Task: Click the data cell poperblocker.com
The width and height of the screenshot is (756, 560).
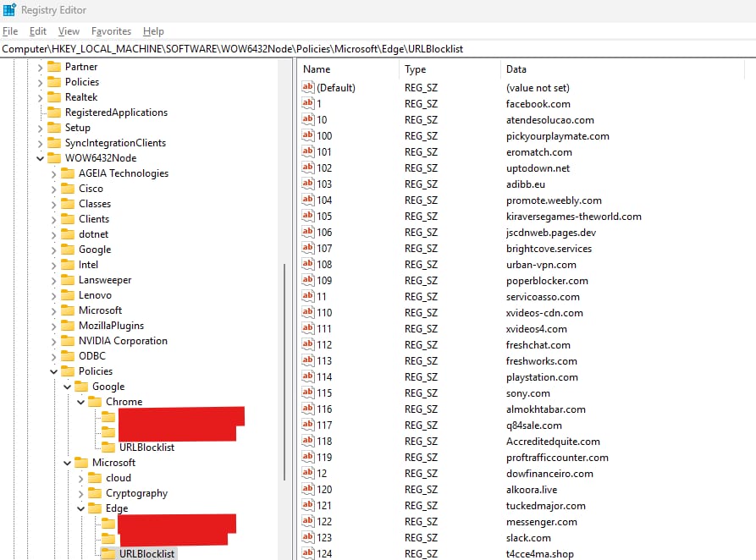Action: (547, 281)
